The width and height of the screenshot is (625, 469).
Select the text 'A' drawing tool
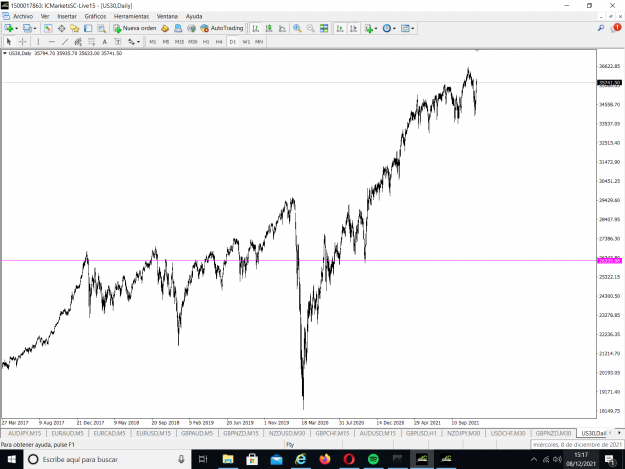(105, 41)
